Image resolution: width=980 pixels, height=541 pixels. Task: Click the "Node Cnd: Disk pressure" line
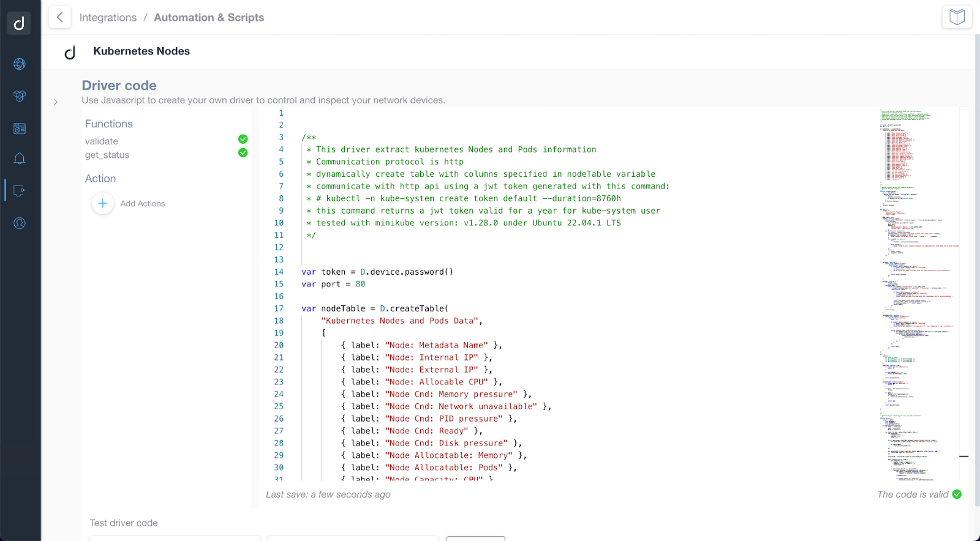[431, 443]
